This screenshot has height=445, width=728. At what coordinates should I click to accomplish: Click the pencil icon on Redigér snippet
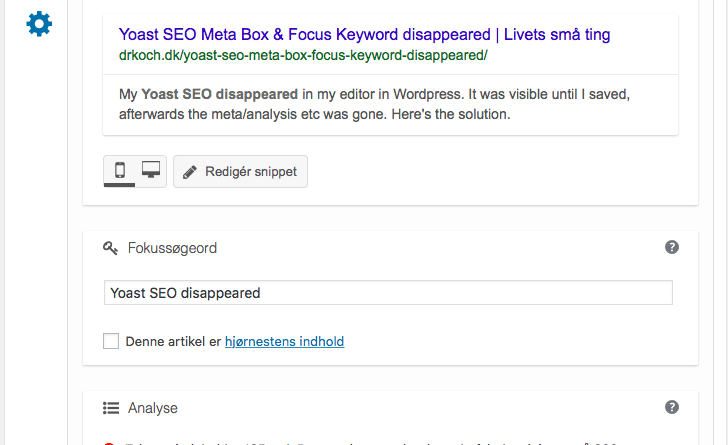[189, 172]
